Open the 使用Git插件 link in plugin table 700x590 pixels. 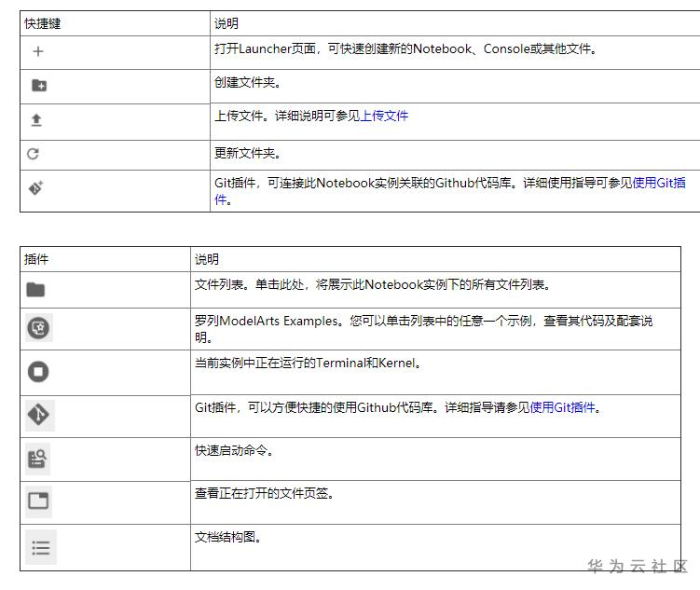coord(562,407)
